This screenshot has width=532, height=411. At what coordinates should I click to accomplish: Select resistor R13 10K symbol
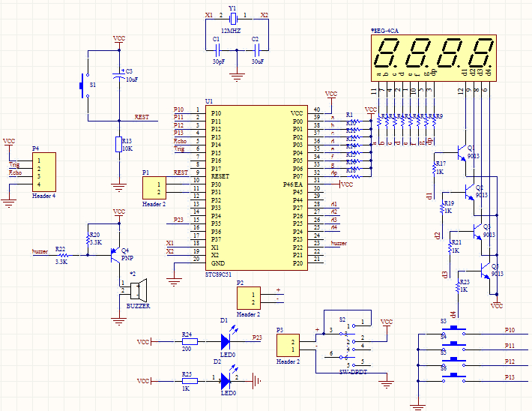[118, 144]
